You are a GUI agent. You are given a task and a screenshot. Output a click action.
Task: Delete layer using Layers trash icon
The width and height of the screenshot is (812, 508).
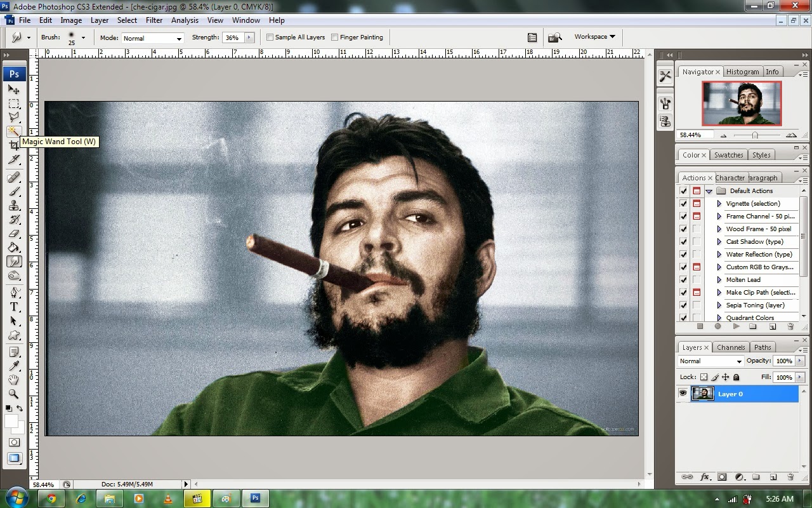pos(790,477)
